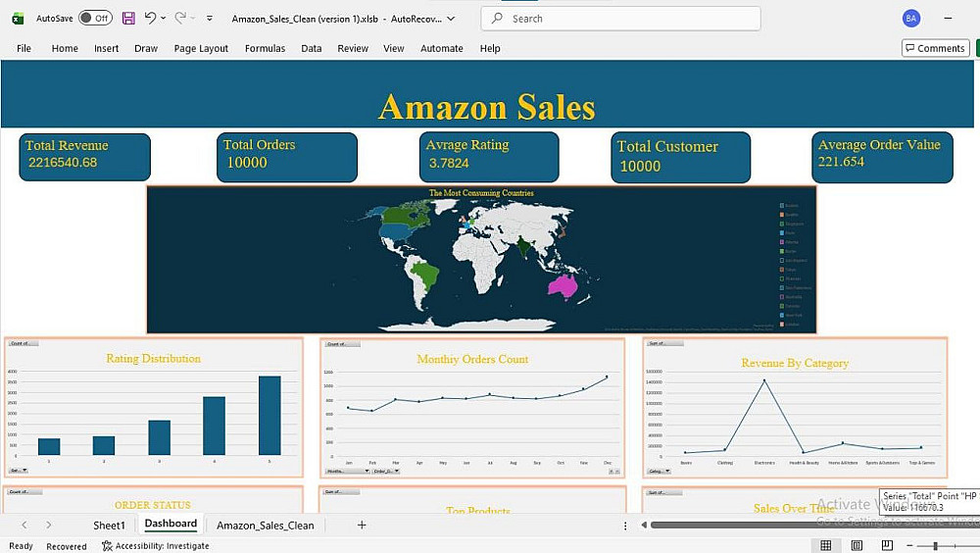This screenshot has width=980, height=553.
Task: Click inside the Search box
Action: 620,19
